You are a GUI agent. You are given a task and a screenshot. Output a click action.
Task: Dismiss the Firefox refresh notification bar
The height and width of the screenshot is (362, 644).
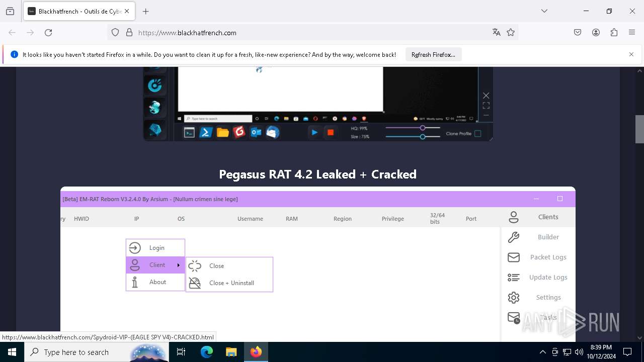(x=631, y=54)
